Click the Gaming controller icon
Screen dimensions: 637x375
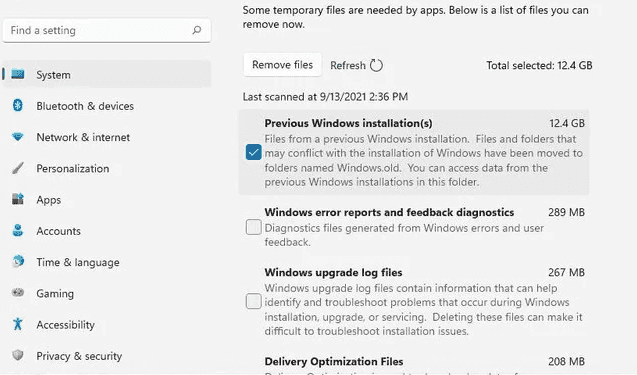coord(17,293)
